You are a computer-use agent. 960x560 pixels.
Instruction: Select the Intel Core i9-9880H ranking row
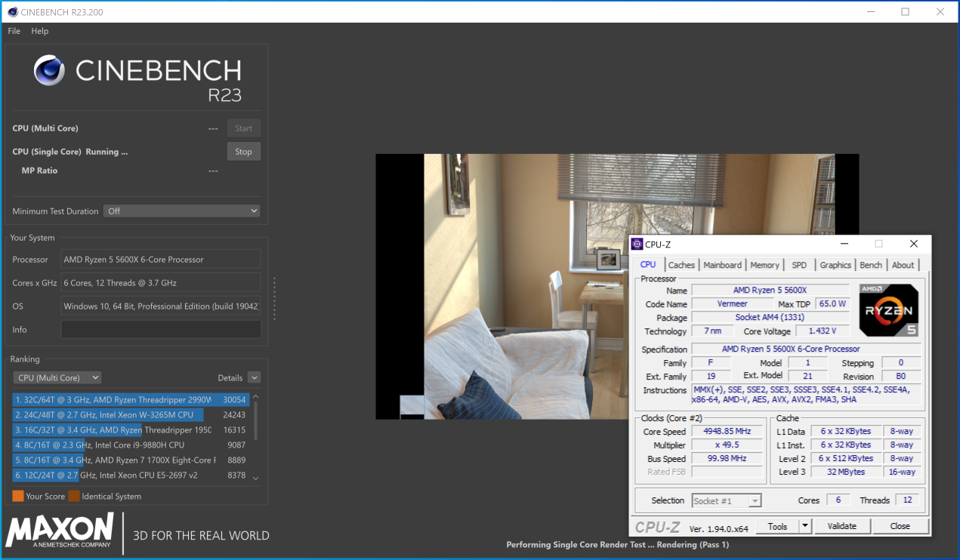131,445
